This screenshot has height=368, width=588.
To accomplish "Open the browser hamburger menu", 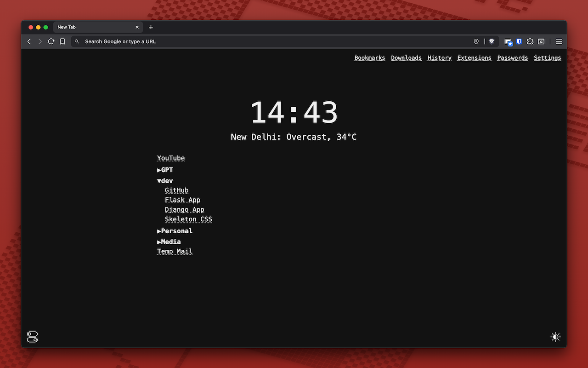I will 559,41.
